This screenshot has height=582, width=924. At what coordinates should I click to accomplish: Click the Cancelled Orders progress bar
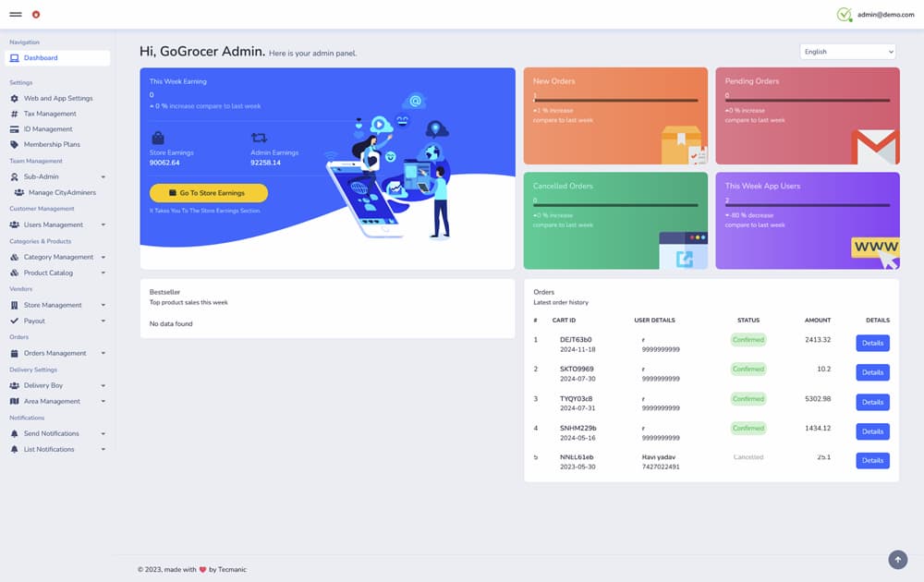[615, 206]
